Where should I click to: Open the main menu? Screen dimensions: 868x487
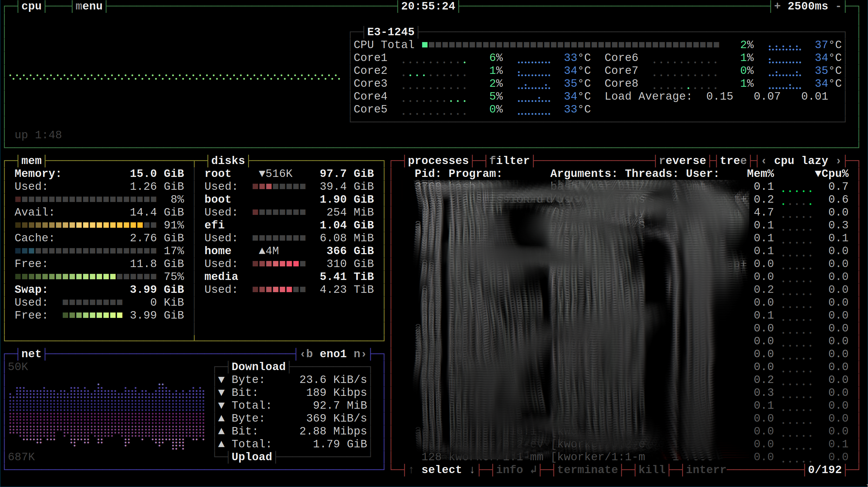pyautogui.click(x=89, y=6)
